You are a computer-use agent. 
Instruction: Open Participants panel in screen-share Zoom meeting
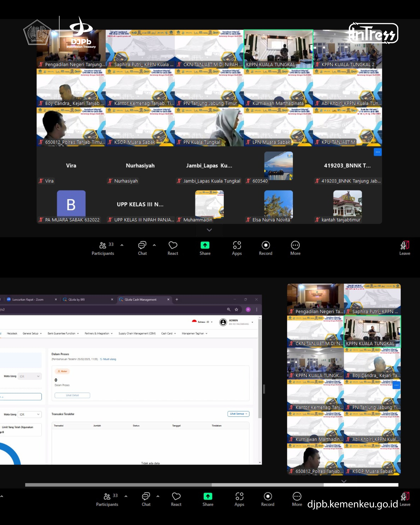[x=107, y=499]
